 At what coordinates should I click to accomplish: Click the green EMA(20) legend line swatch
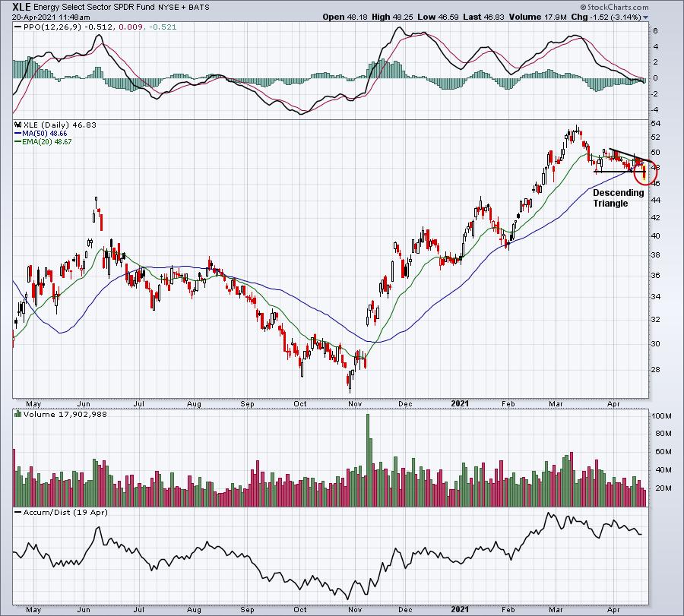[18, 142]
